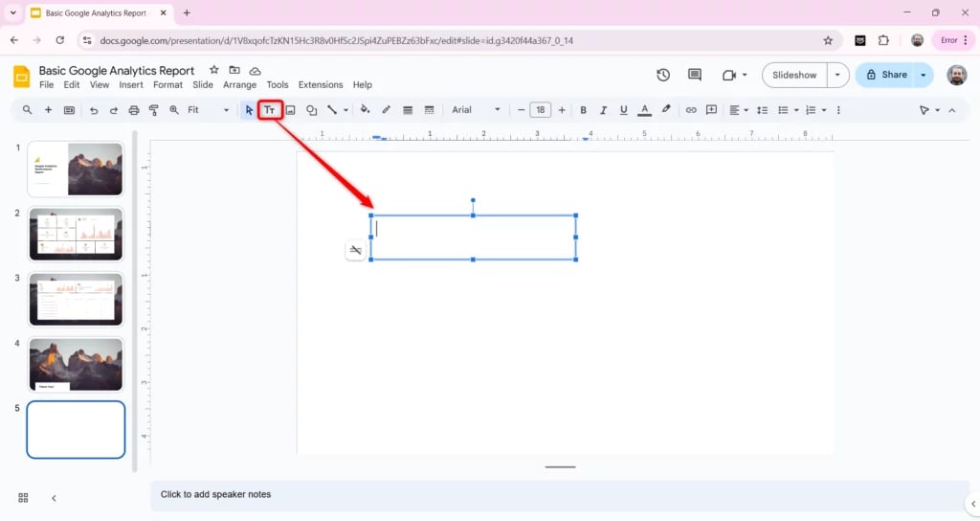Open the Arrange menu
This screenshot has width=980, height=521.
[240, 84]
